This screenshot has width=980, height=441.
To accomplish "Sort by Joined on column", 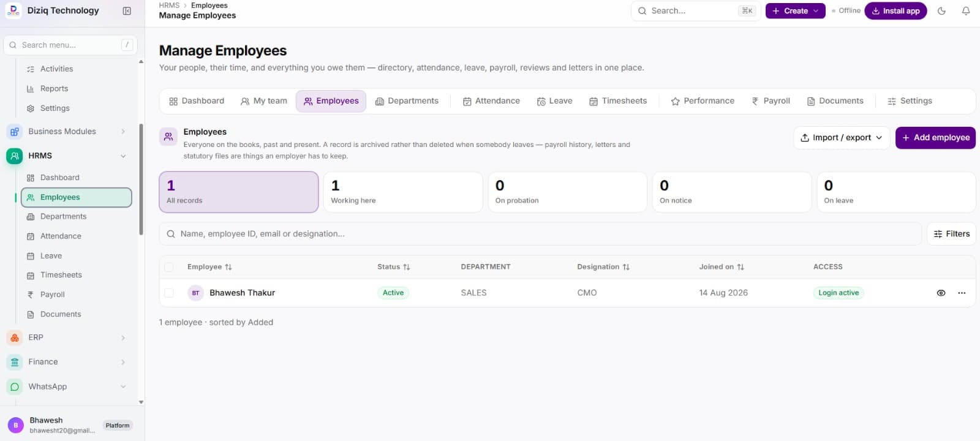I will 722,267.
